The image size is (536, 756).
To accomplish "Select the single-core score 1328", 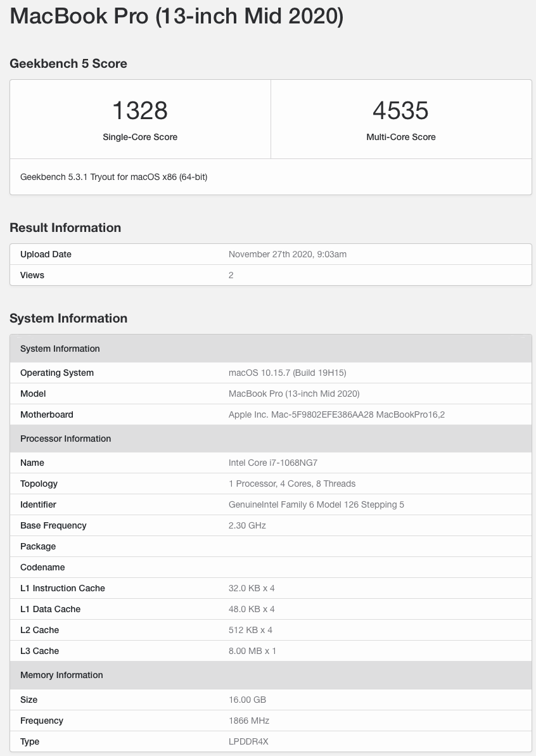I will [140, 110].
